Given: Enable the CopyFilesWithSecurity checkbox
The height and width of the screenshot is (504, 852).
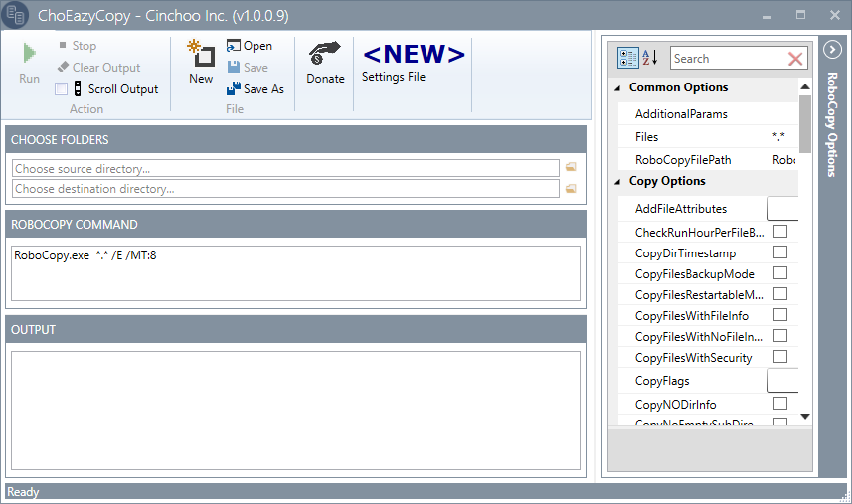Looking at the screenshot, I should [x=780, y=357].
